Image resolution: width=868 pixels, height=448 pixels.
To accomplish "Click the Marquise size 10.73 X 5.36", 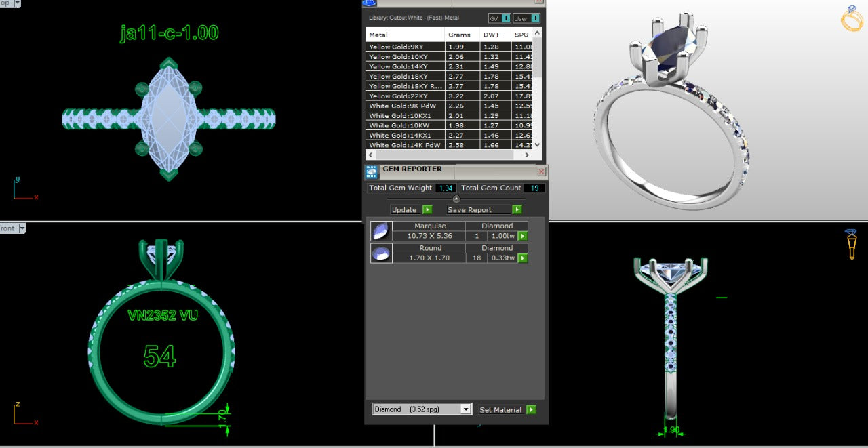I will point(429,236).
